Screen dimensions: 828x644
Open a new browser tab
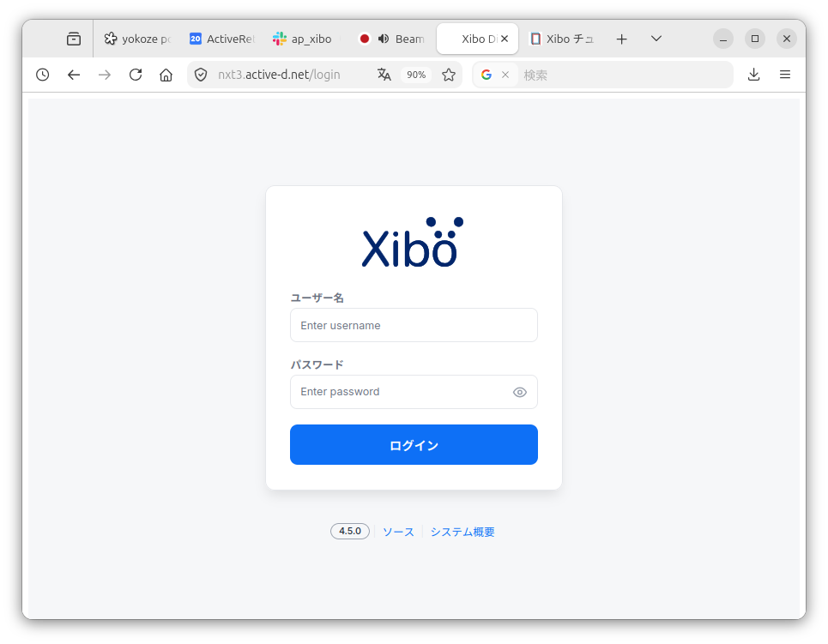(x=621, y=39)
